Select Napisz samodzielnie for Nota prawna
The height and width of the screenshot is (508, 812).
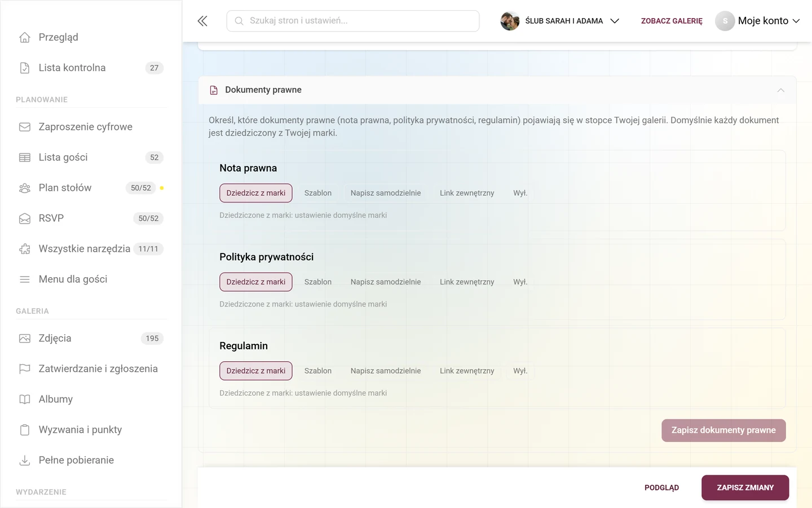click(386, 193)
